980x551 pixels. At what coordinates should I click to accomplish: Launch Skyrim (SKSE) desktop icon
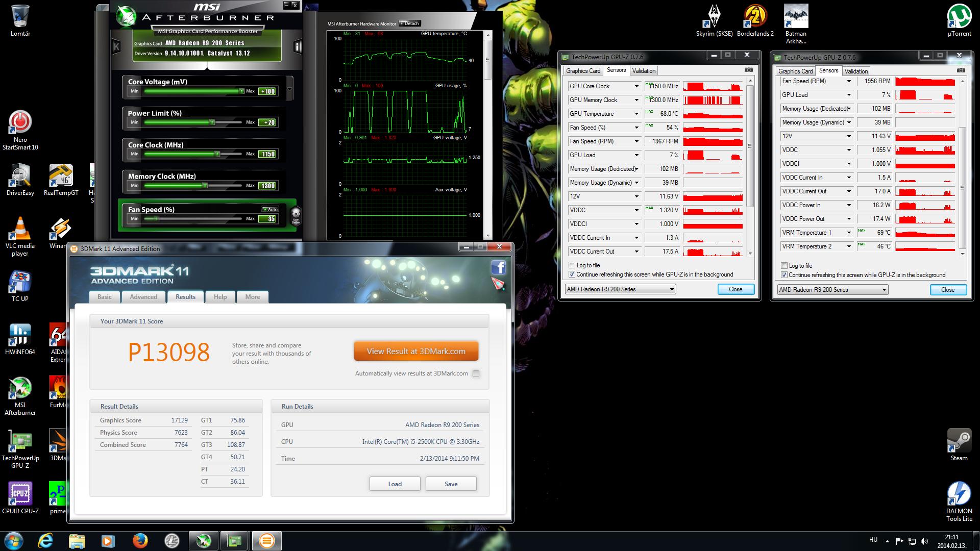click(x=714, y=21)
